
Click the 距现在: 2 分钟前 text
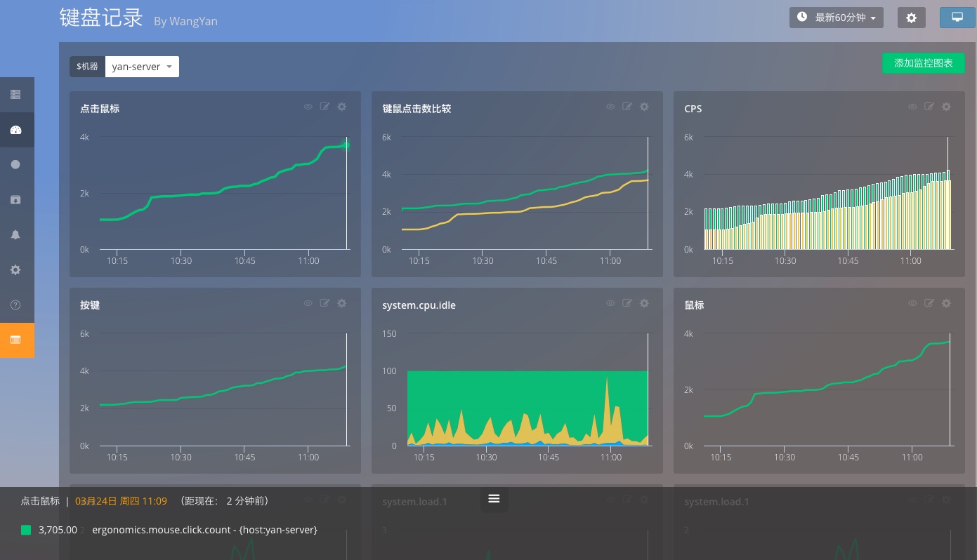tap(225, 501)
